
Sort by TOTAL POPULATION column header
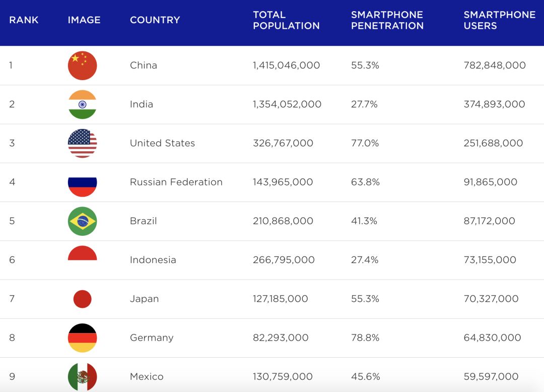coord(286,20)
